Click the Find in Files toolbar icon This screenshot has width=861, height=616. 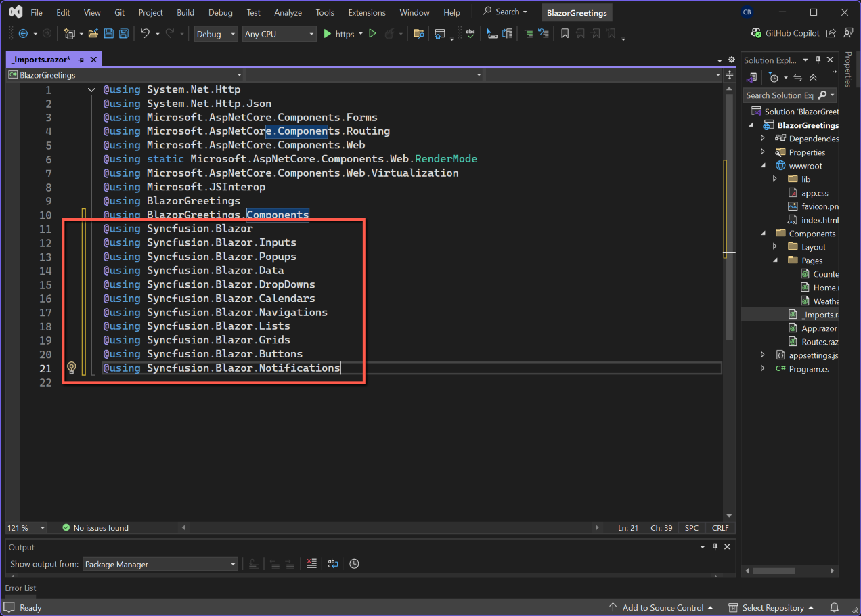pyautogui.click(x=419, y=34)
